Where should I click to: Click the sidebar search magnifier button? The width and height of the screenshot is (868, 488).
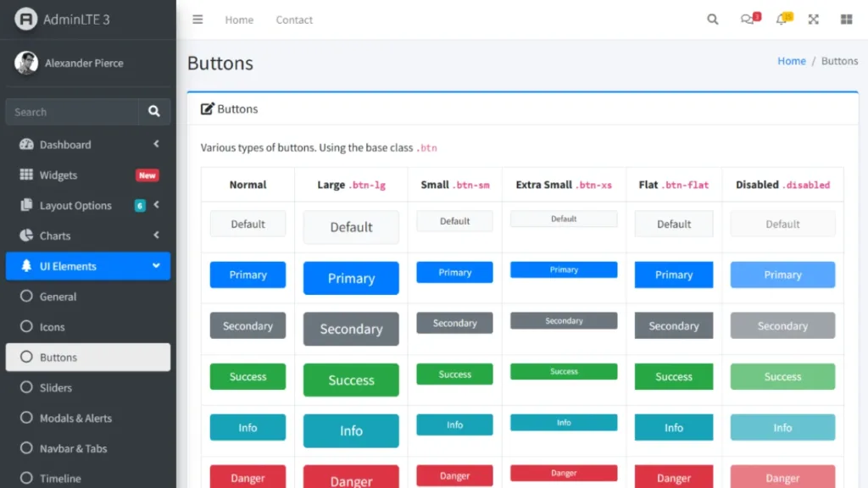coord(154,111)
